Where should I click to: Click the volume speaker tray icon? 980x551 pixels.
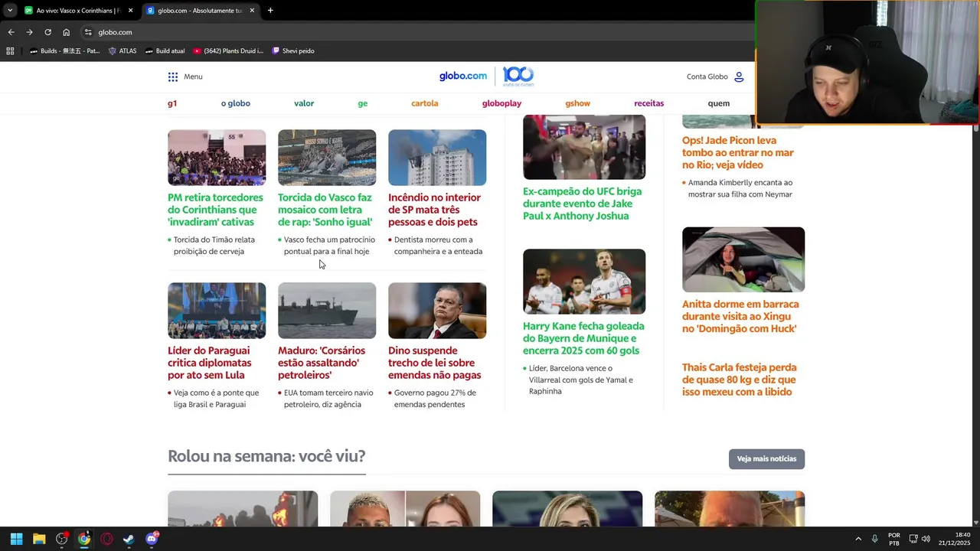pyautogui.click(x=926, y=539)
